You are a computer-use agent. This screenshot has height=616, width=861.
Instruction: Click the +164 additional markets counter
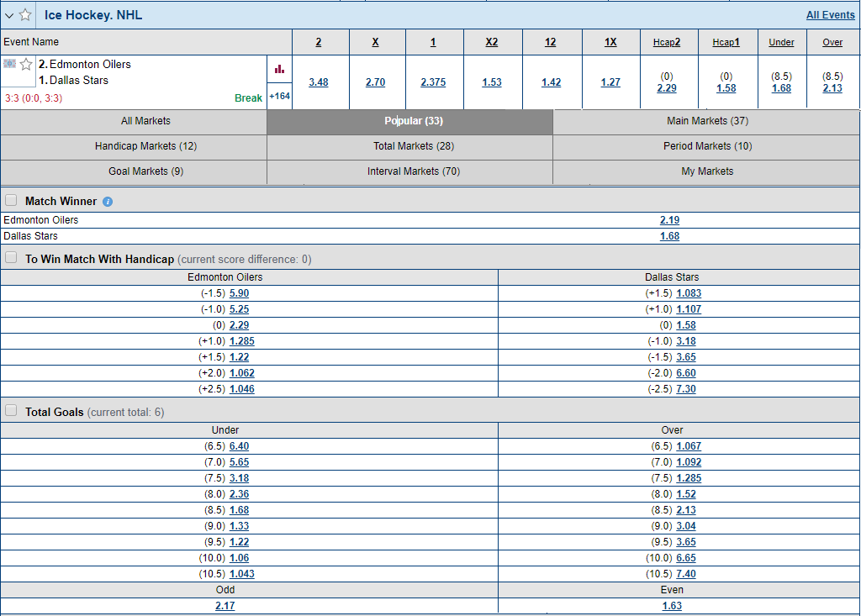(280, 96)
